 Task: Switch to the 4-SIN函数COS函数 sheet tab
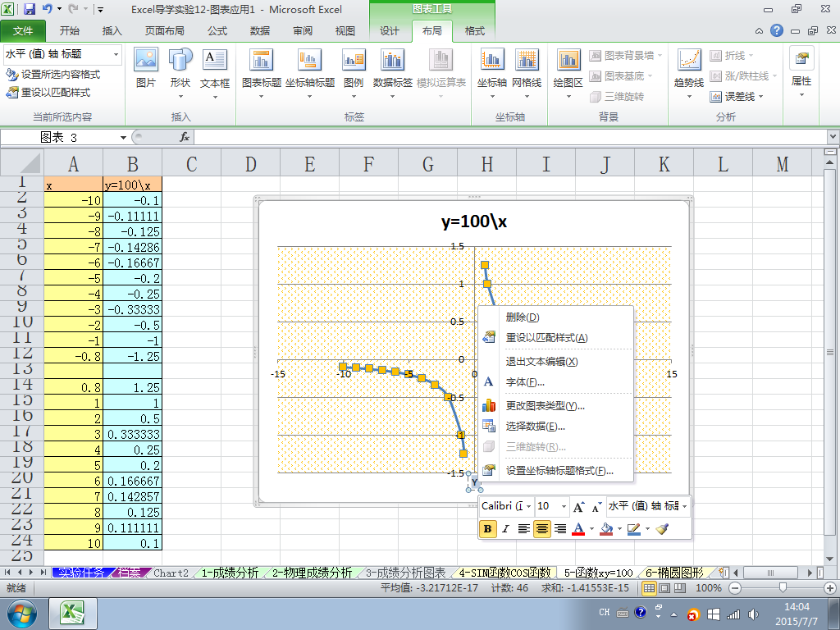pos(504,573)
